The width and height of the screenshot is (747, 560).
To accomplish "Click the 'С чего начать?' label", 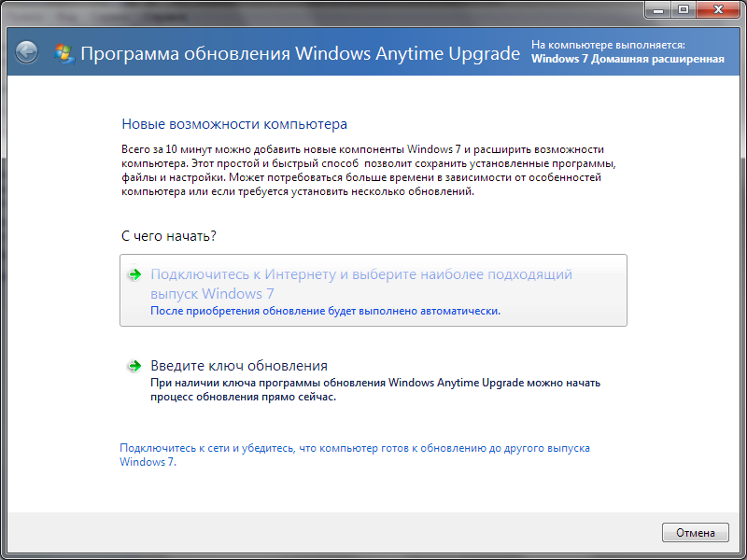I will (176, 236).
